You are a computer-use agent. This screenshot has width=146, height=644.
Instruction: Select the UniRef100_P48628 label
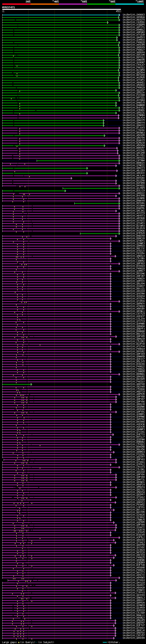(133, 42)
